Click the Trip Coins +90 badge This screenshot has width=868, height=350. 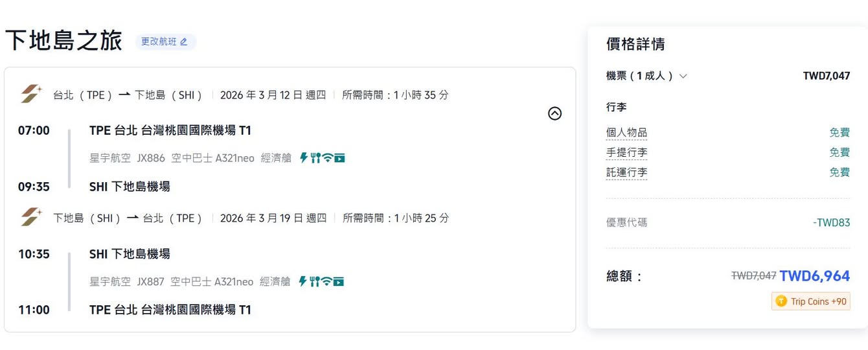tap(811, 301)
